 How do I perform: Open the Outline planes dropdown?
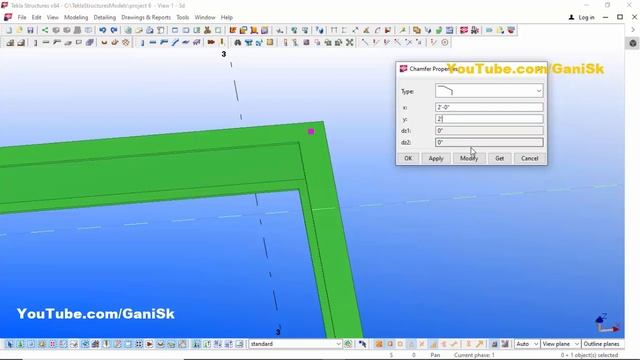pos(602,344)
